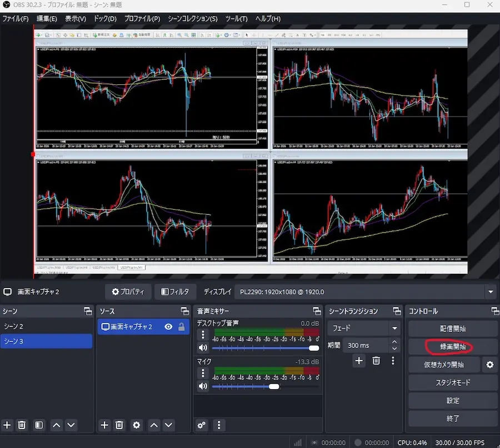Open virtual camera settings gear
The image size is (500, 448).
click(489, 365)
